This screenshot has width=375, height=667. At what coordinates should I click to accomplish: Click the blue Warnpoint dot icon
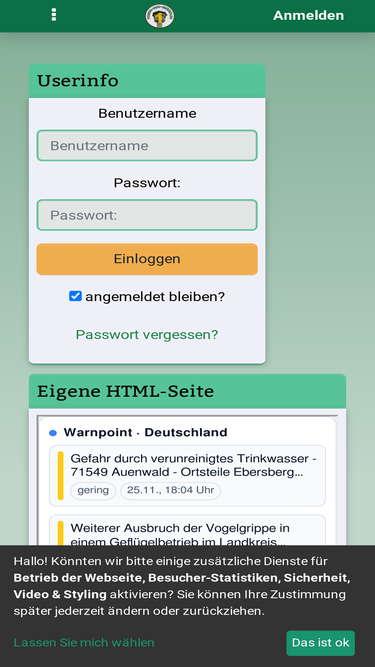pyautogui.click(x=53, y=433)
